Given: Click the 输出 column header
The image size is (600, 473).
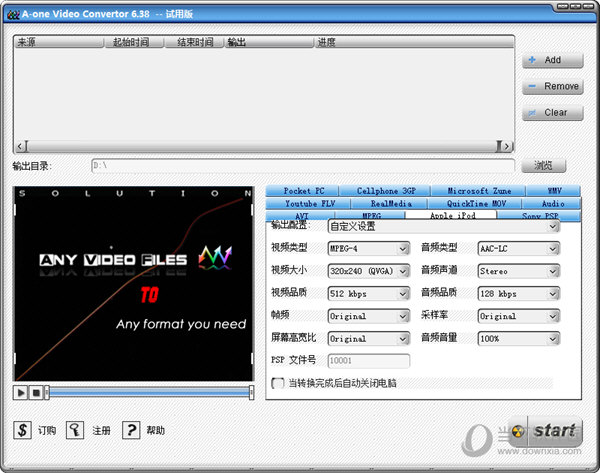Looking at the screenshot, I should [269, 42].
